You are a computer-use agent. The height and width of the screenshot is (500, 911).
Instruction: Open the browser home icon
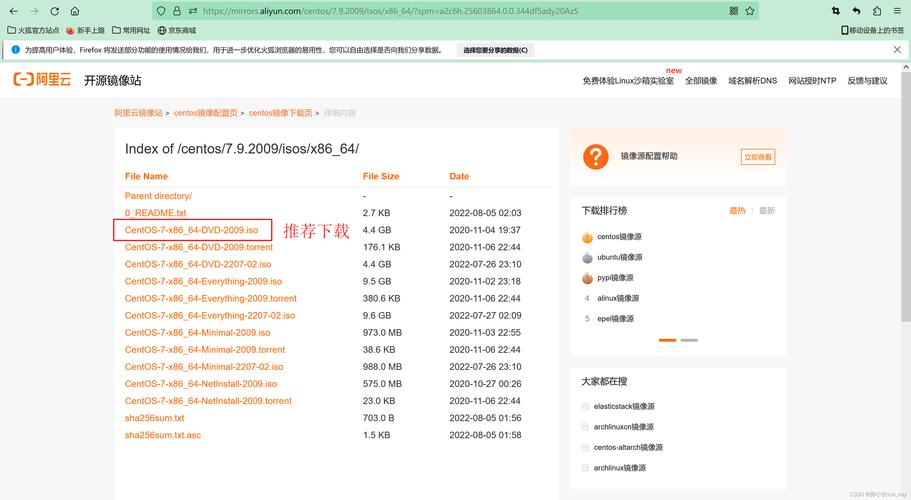point(75,11)
